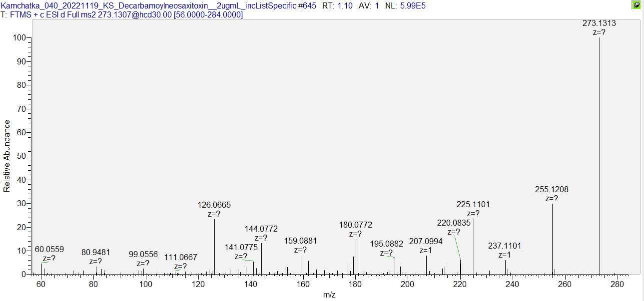Select the 255.1208 peak label

(552, 190)
